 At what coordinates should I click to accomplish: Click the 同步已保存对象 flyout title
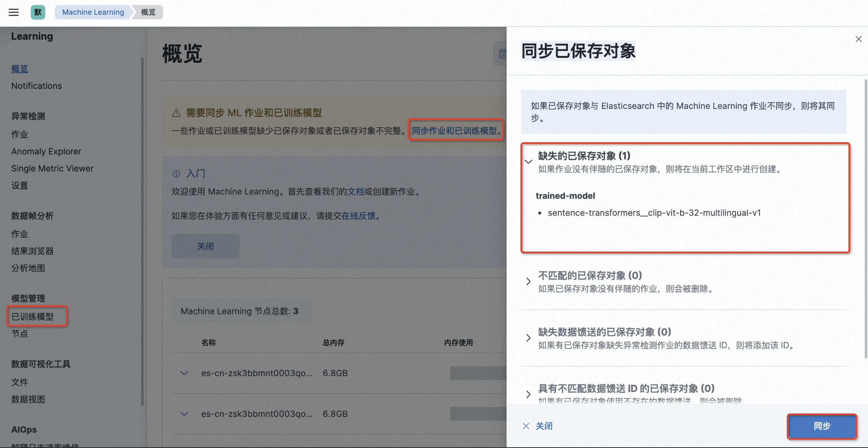pyautogui.click(x=578, y=51)
